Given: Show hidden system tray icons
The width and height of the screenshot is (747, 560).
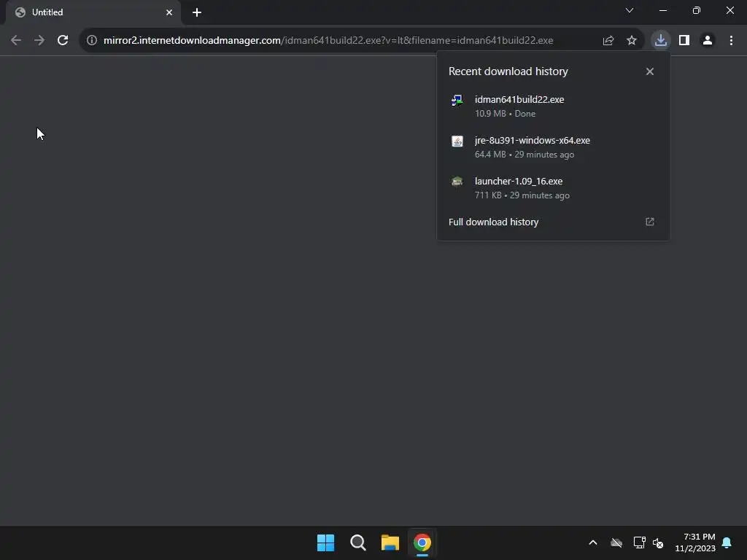Looking at the screenshot, I should [593, 542].
